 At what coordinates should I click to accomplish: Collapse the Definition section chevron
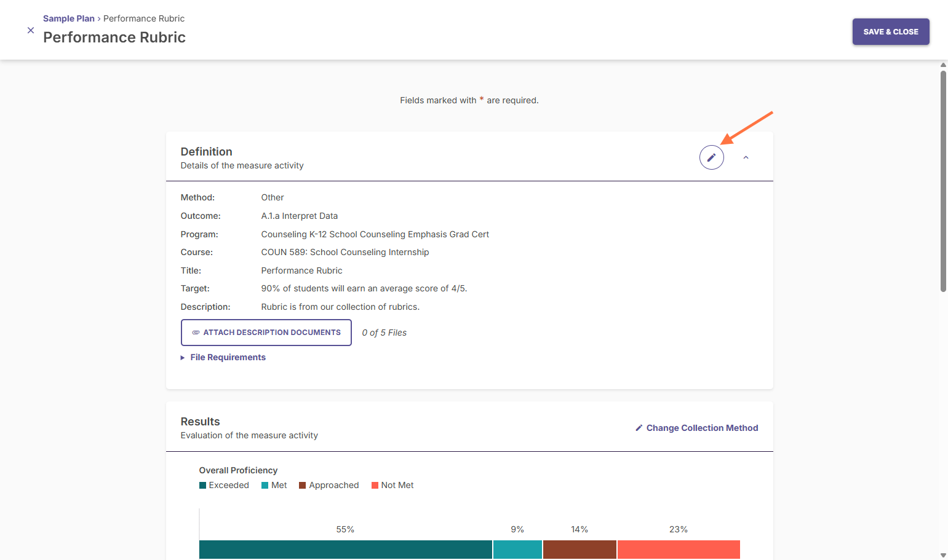(x=746, y=157)
